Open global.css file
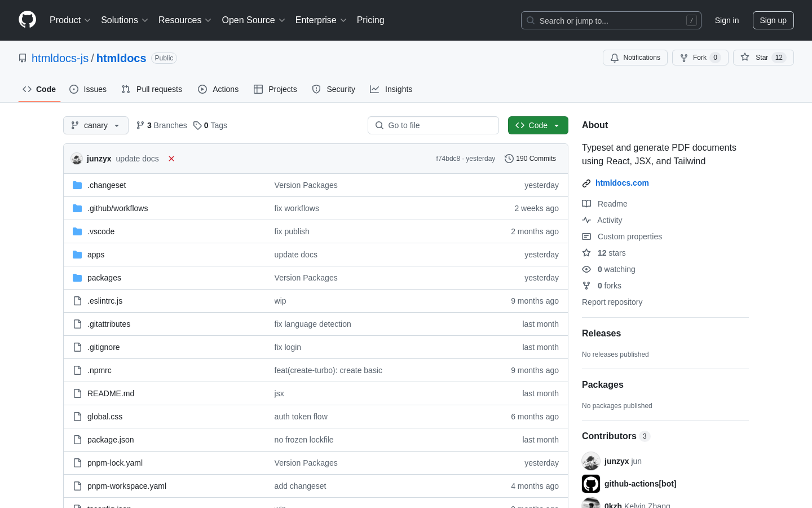Viewport: 812px width, 508px height. tap(105, 417)
